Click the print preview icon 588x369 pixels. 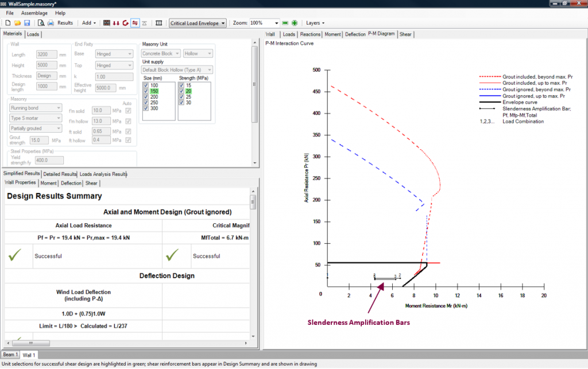(41, 23)
